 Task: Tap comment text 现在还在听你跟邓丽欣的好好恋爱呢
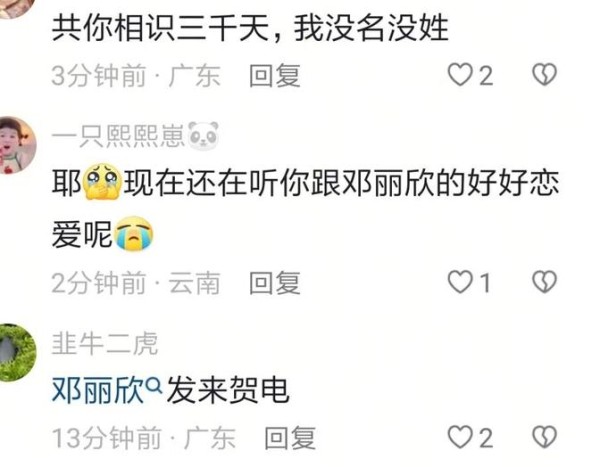(x=305, y=209)
